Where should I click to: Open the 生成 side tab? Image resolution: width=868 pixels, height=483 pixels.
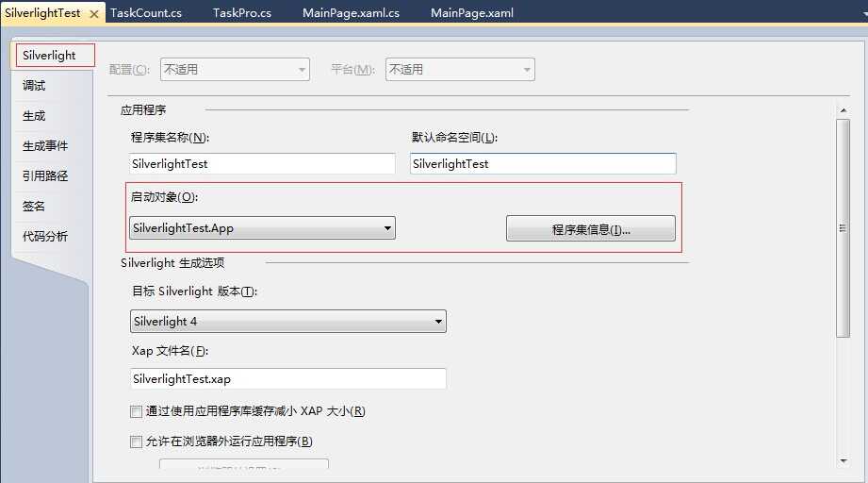(x=34, y=116)
